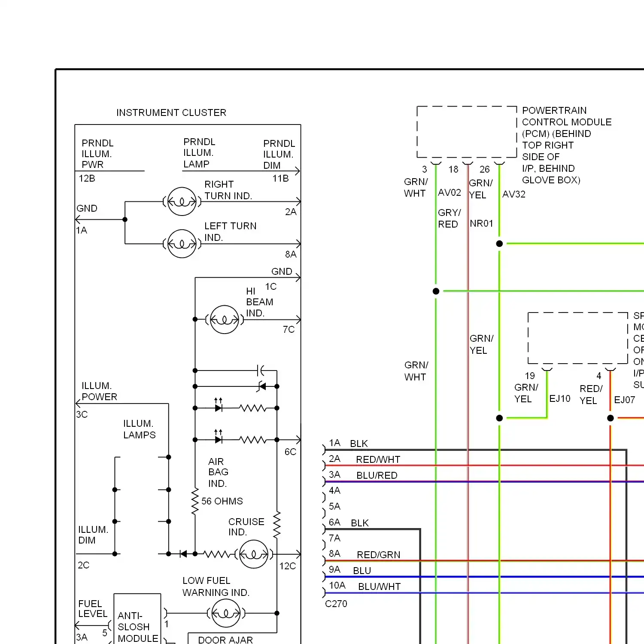Click terminal label 12B
Image resolution: width=644 pixels, height=644 pixels.
(x=87, y=178)
